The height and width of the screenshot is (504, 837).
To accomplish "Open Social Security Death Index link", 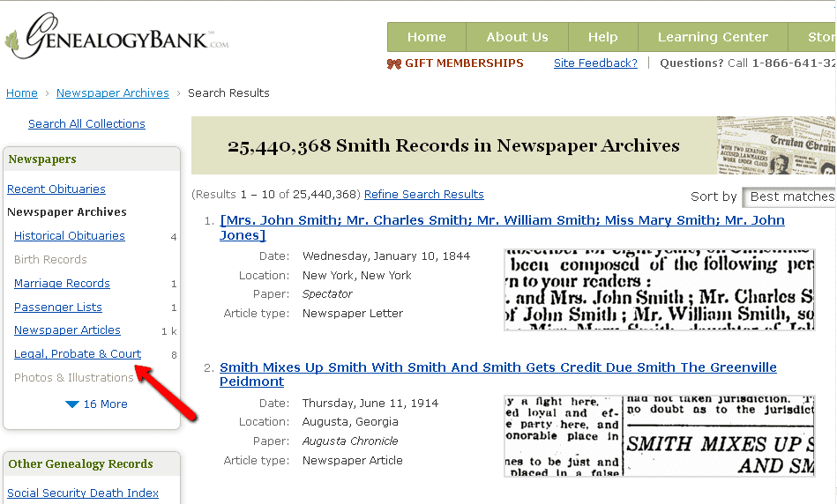I will 83,493.
